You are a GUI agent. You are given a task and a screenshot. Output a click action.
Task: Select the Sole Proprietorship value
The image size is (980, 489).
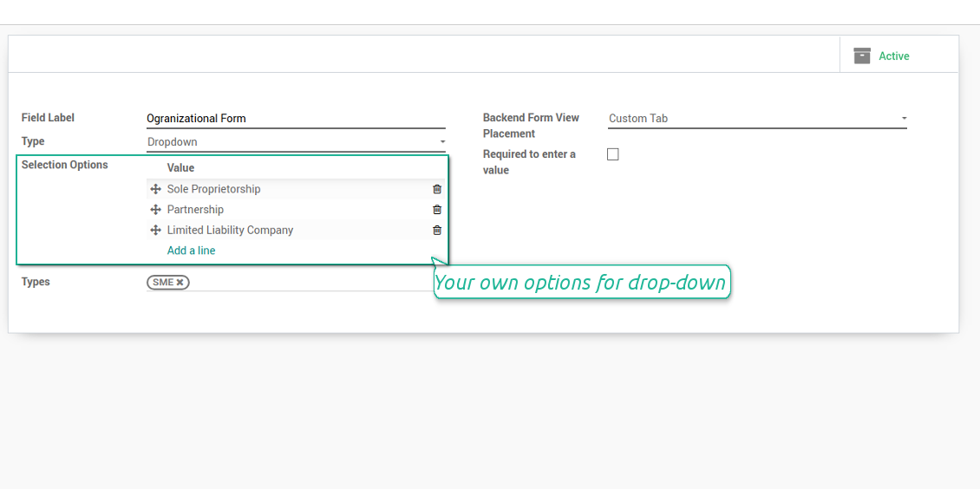(x=213, y=189)
